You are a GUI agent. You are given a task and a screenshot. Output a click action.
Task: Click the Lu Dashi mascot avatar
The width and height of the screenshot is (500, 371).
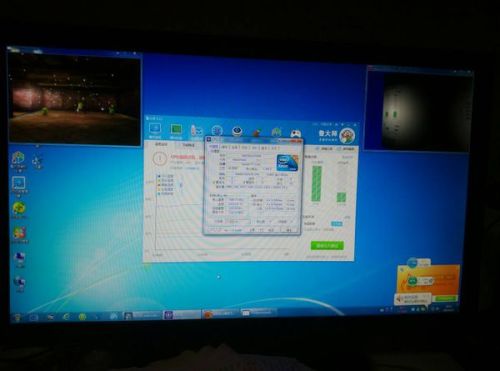[x=347, y=136]
